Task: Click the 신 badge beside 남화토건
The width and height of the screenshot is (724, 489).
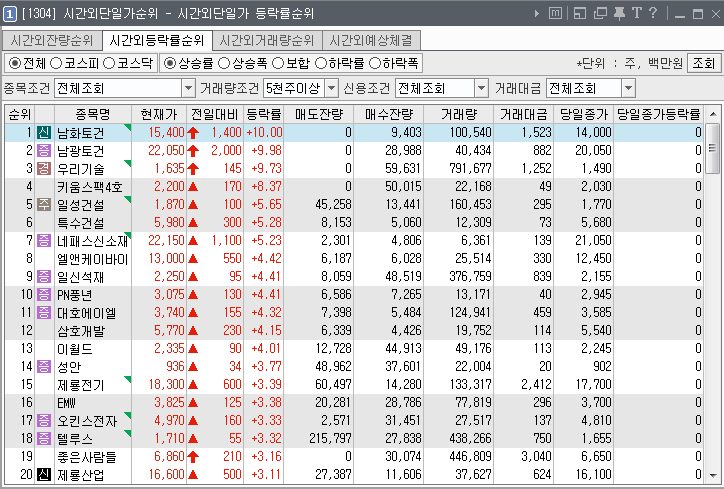Action: tap(44, 133)
